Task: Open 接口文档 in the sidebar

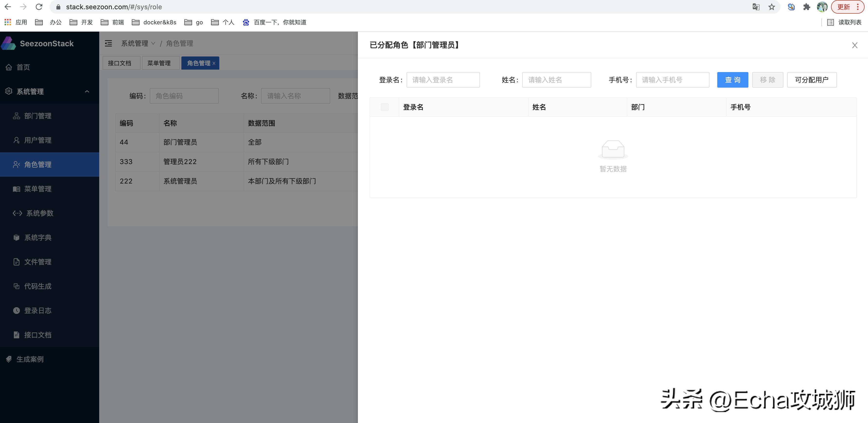Action: (x=50, y=335)
